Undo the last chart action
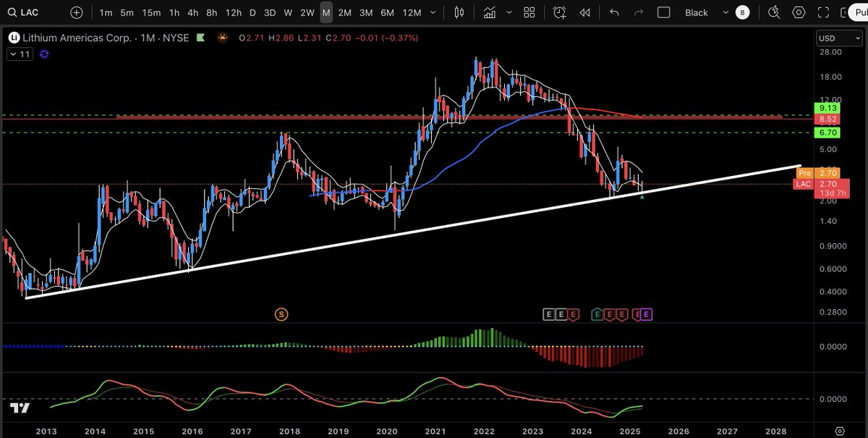The width and height of the screenshot is (868, 438). (x=614, y=12)
